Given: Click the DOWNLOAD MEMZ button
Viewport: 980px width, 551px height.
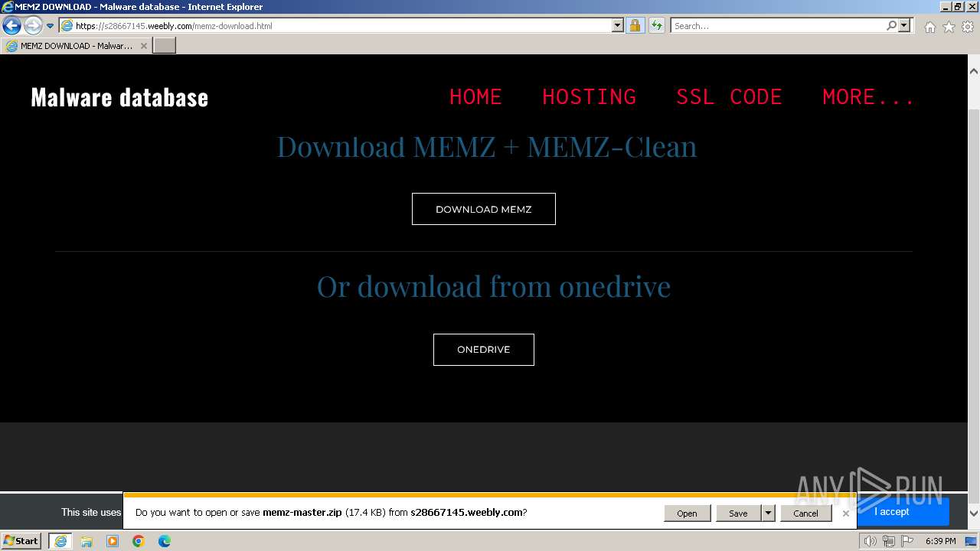Looking at the screenshot, I should pyautogui.click(x=484, y=209).
